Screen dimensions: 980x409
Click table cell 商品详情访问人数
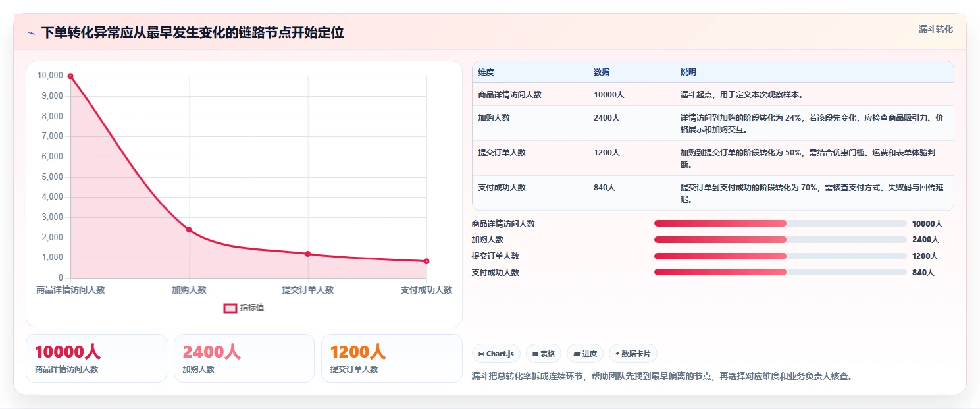[x=509, y=95]
